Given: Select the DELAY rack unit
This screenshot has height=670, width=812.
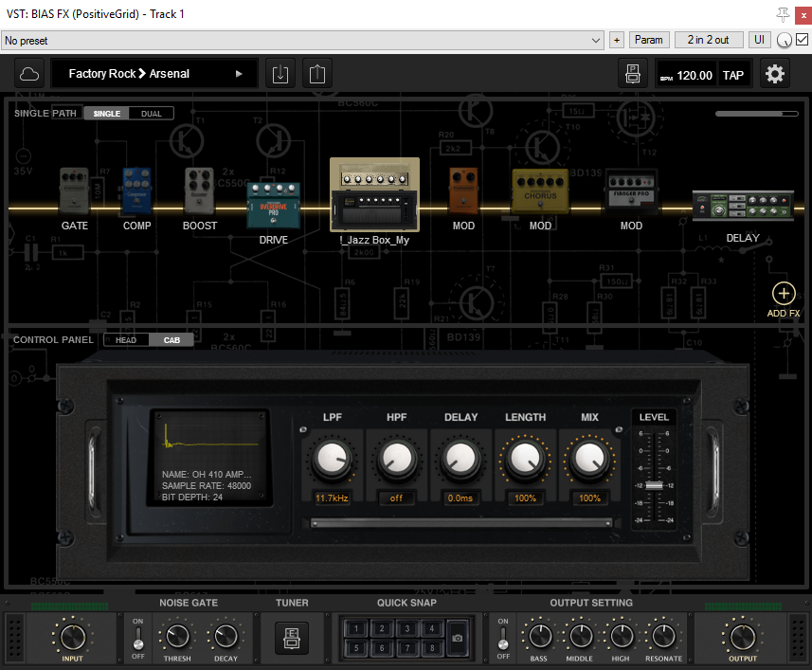Looking at the screenshot, I should point(743,206).
